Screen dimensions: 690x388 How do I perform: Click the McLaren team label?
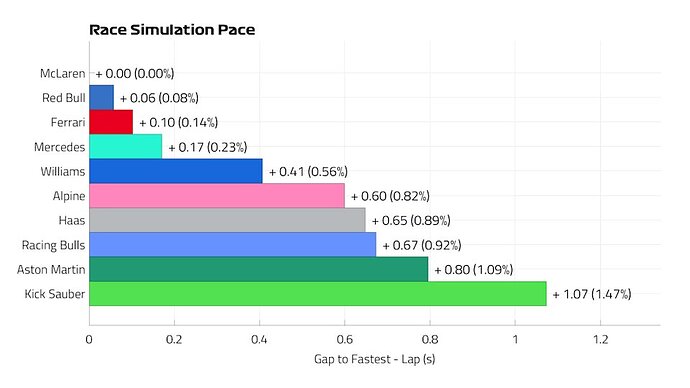(x=62, y=73)
